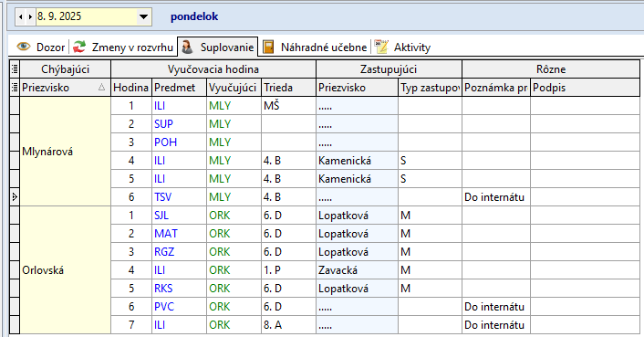Click the notepad icon for Aktivity
Screen dimensions: 644x337
click(x=380, y=47)
